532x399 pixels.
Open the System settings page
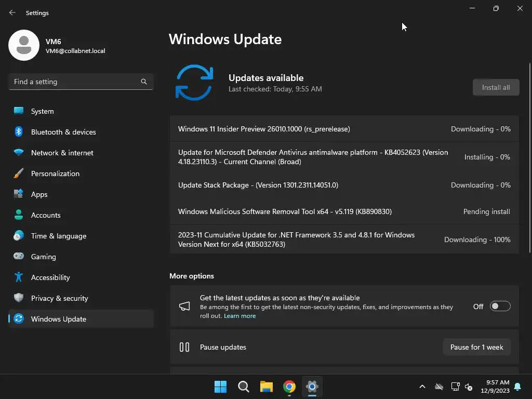click(81, 111)
